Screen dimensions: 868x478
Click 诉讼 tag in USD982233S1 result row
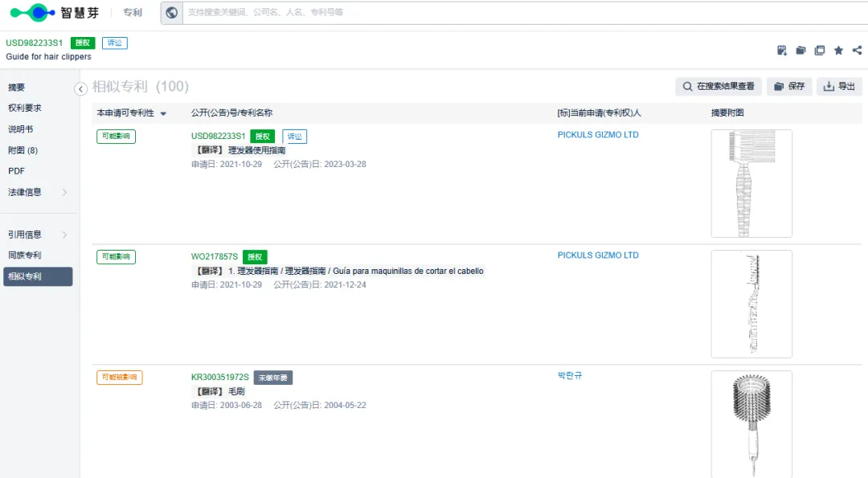point(294,137)
